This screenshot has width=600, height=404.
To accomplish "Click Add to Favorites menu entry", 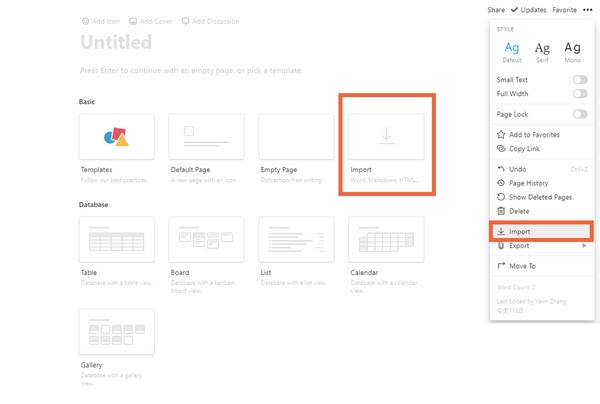I will 542,134.
